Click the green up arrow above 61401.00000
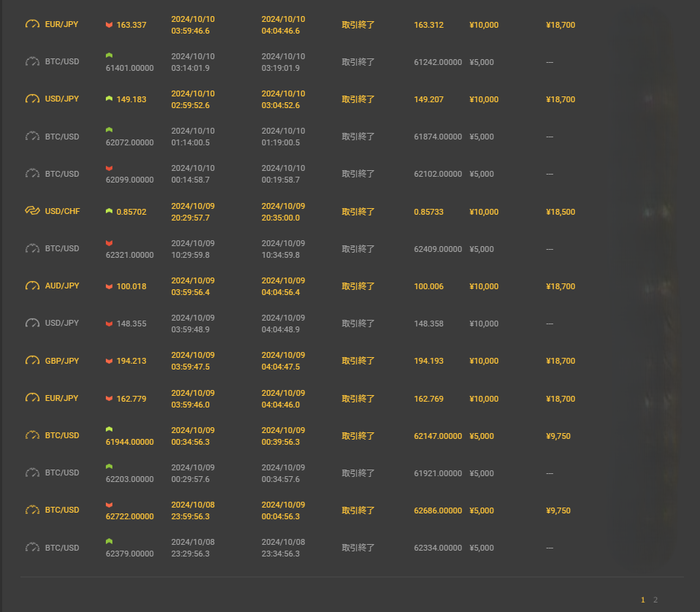700x612 pixels. (109, 56)
